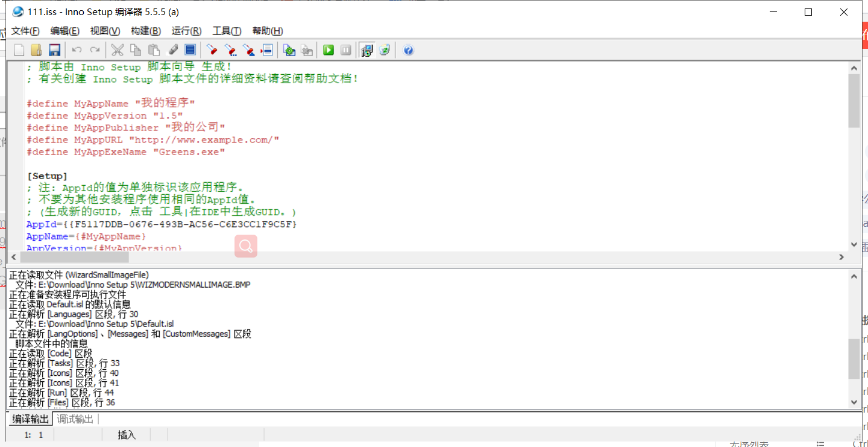
Task: Click the 插入 insert mode indicator
Action: (127, 435)
